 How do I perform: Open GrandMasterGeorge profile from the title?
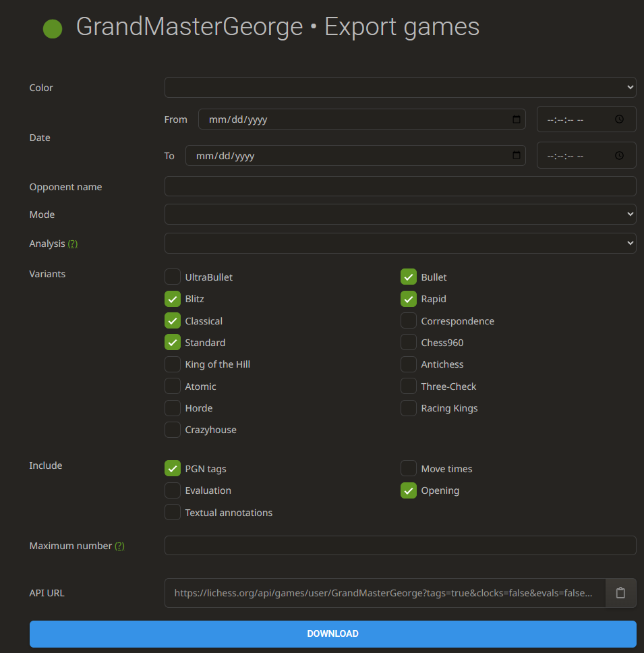tap(189, 27)
